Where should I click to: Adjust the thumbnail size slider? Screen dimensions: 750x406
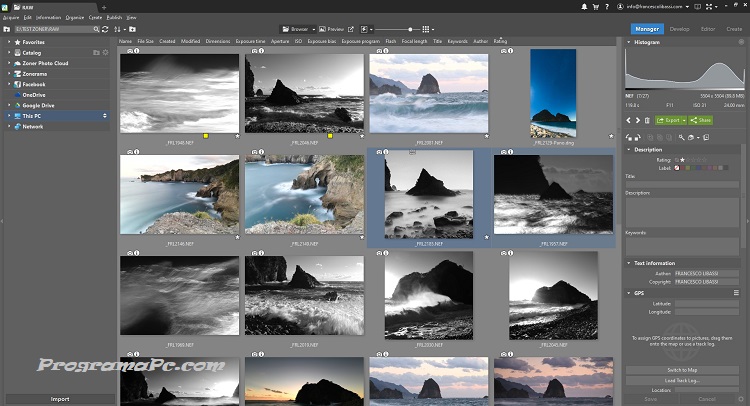(x=410, y=30)
